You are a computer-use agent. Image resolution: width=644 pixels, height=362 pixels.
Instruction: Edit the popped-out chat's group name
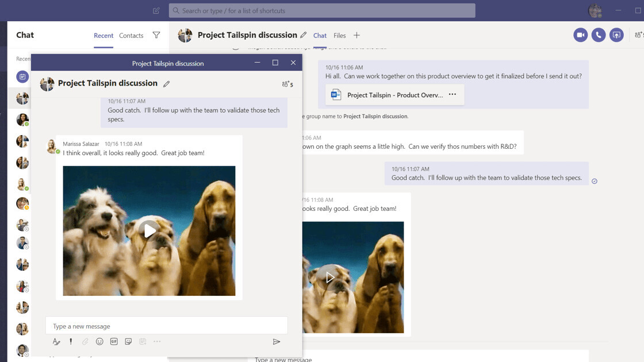point(167,84)
